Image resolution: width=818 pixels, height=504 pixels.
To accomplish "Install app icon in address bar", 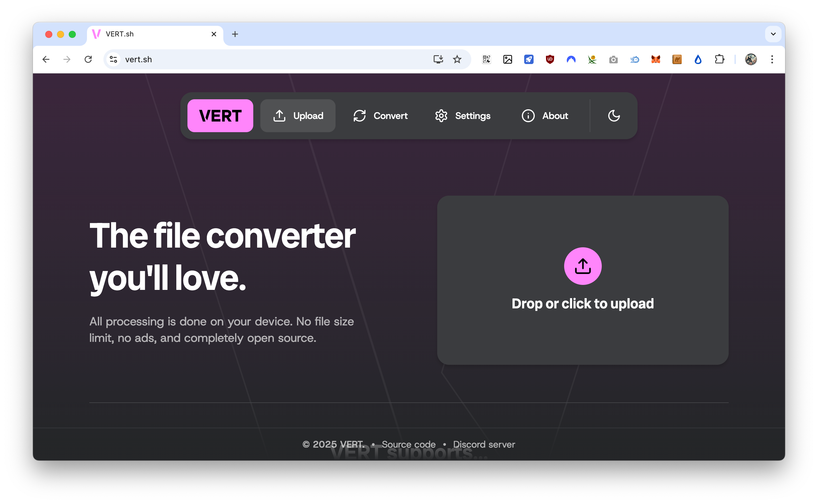I will point(438,59).
